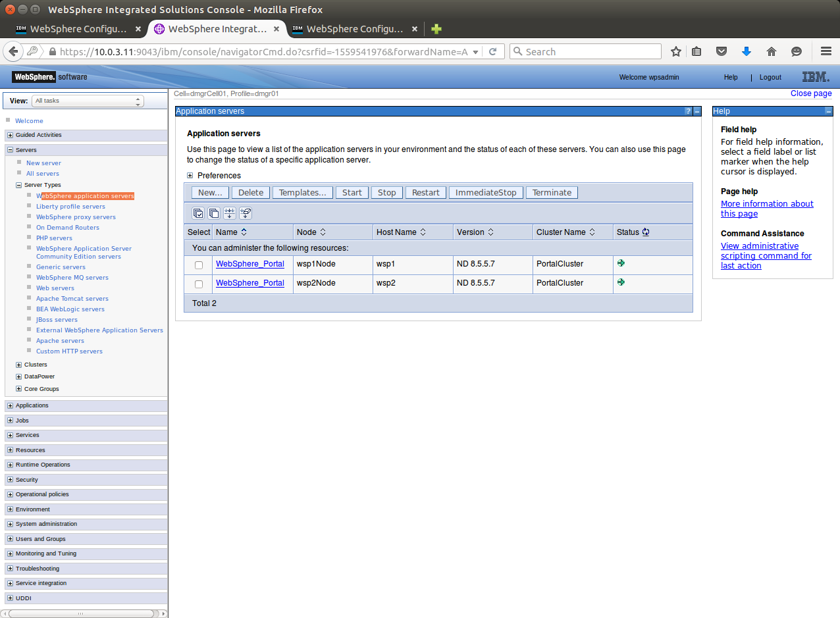Sort table by Cluster Name column icon
Image resolution: width=840 pixels, height=618 pixels.
(x=592, y=232)
